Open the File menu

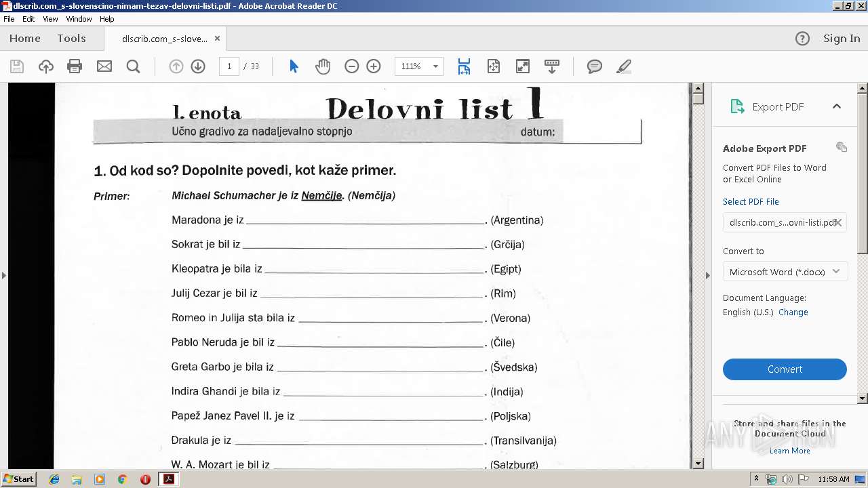[9, 19]
